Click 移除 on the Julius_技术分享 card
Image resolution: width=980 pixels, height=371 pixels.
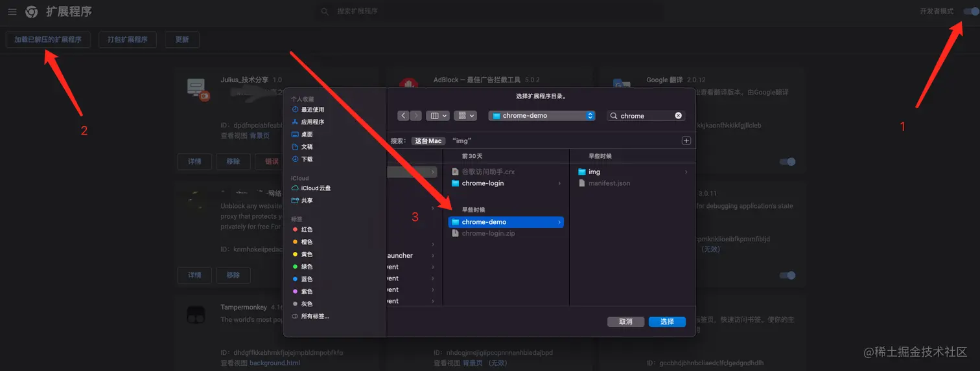click(x=233, y=161)
